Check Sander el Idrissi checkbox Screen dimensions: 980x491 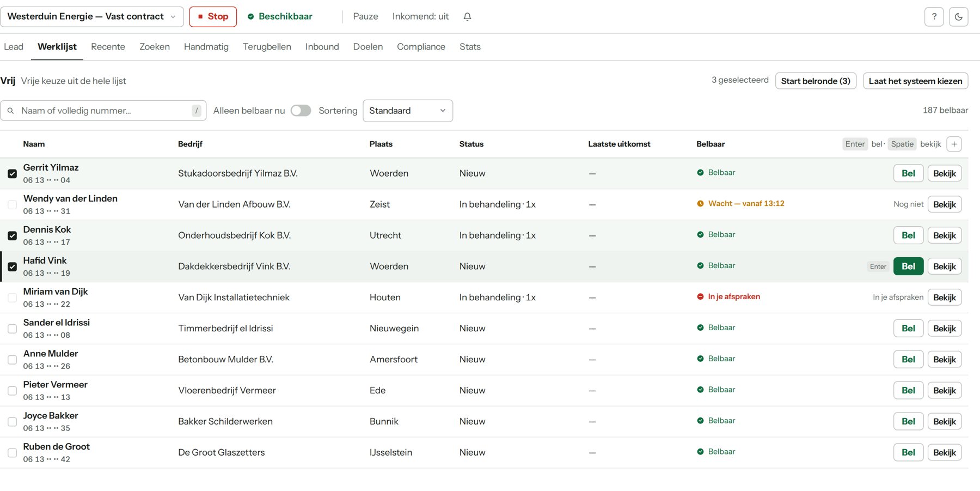(12, 329)
